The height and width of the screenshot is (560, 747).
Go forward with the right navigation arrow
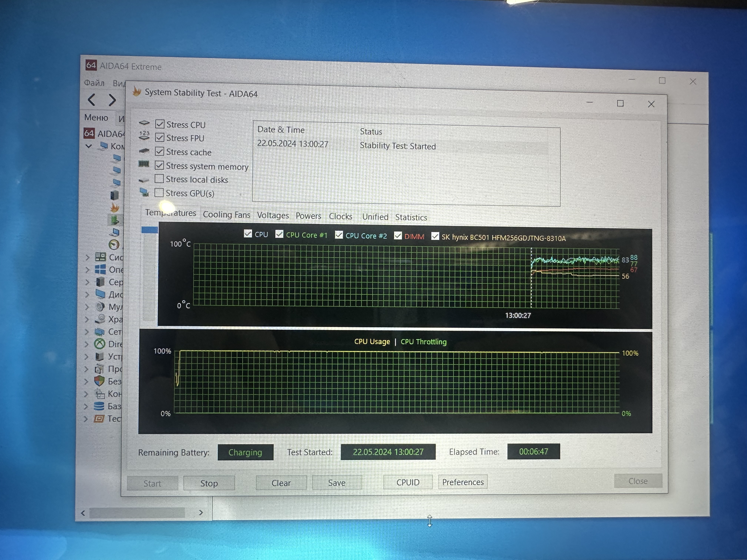pos(112,100)
